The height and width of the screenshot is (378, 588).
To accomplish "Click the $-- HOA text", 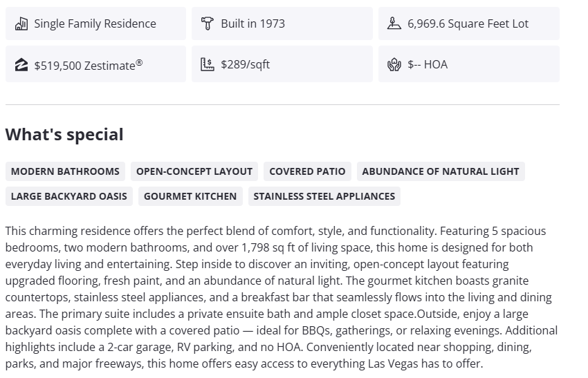I will [428, 64].
